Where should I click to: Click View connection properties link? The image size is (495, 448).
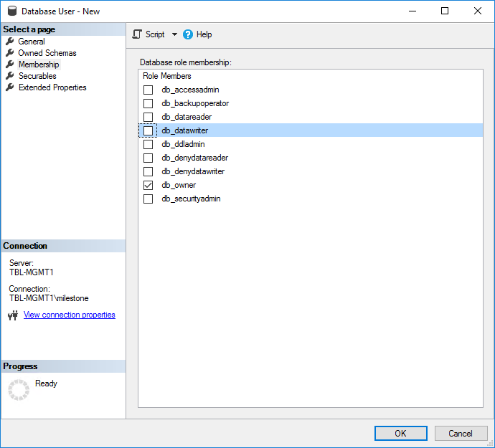point(70,315)
